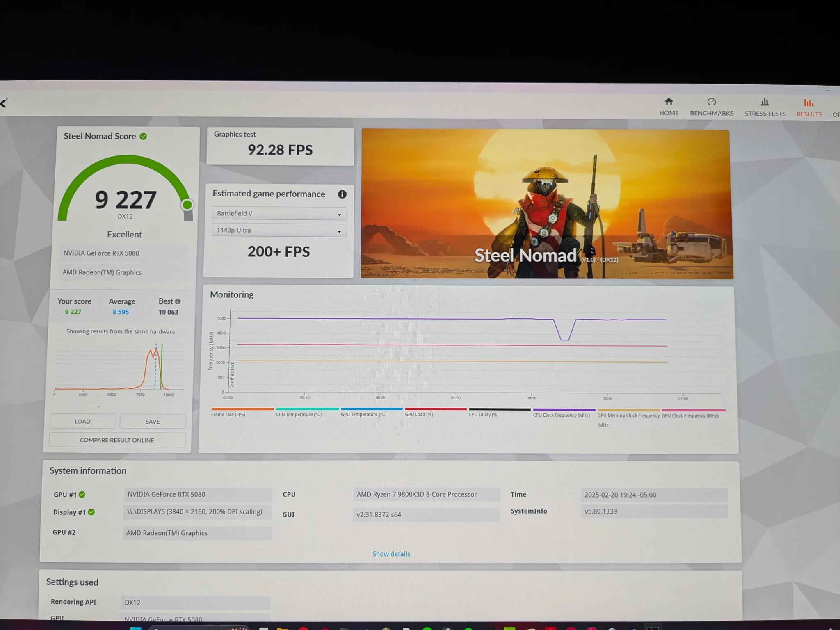Image resolution: width=840 pixels, height=630 pixels.
Task: Click the COMPARE RESULT ONLINE button
Action: 117,440
